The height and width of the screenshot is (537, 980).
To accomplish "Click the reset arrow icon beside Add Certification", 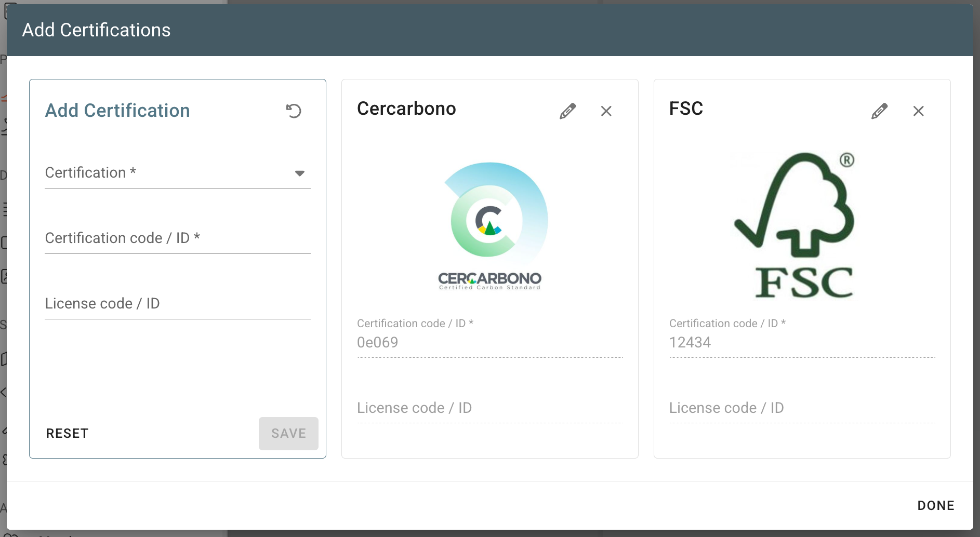I will pos(294,111).
